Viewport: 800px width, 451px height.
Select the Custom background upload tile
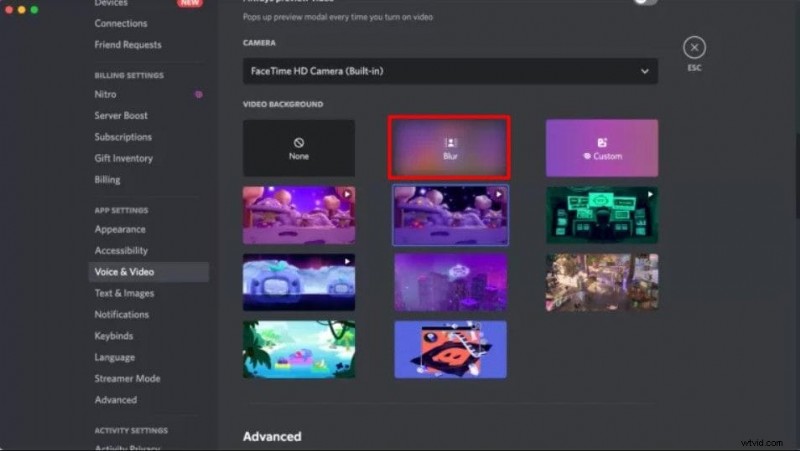(601, 148)
